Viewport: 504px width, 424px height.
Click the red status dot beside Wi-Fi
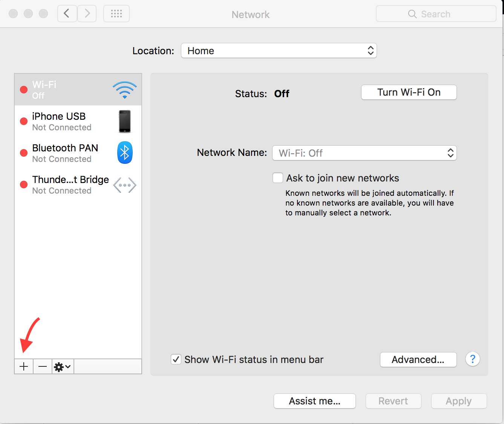(x=24, y=90)
